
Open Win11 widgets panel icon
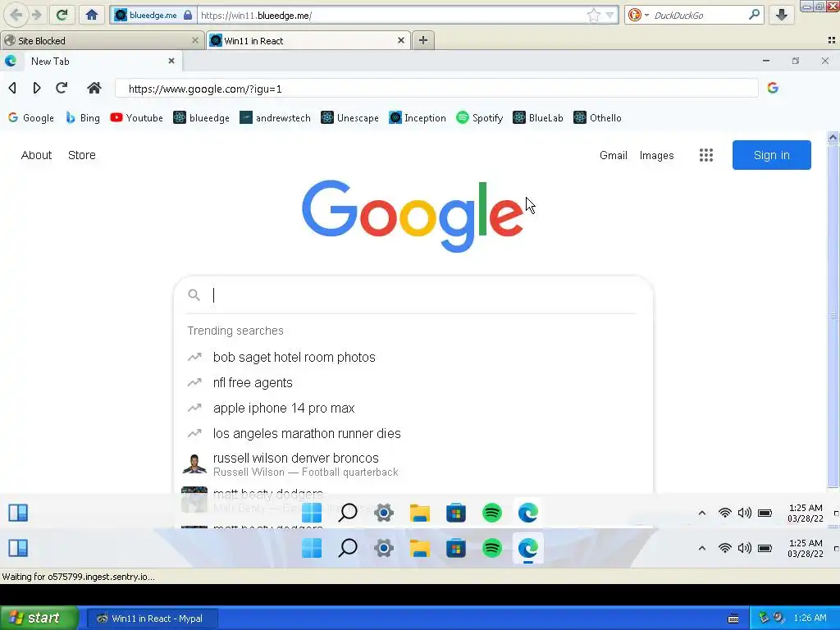coord(18,548)
